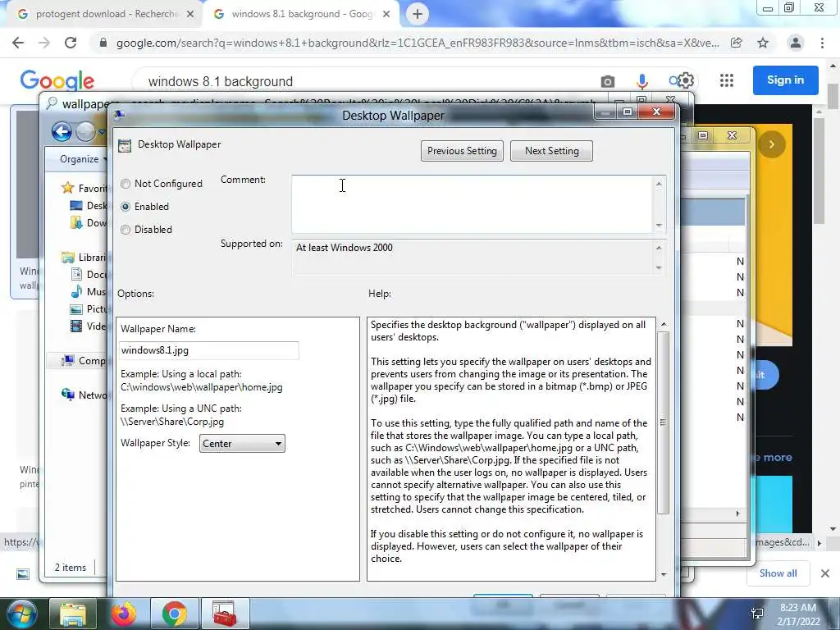This screenshot has width=840, height=630.
Task: Click the Google search box text
Action: [220, 81]
